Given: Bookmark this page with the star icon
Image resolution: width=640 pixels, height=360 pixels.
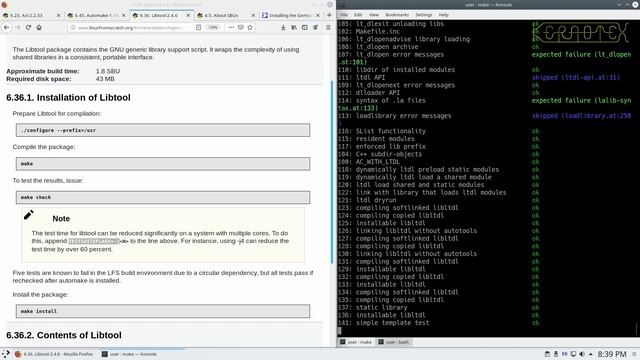Looking at the screenshot, I should pos(250,27).
